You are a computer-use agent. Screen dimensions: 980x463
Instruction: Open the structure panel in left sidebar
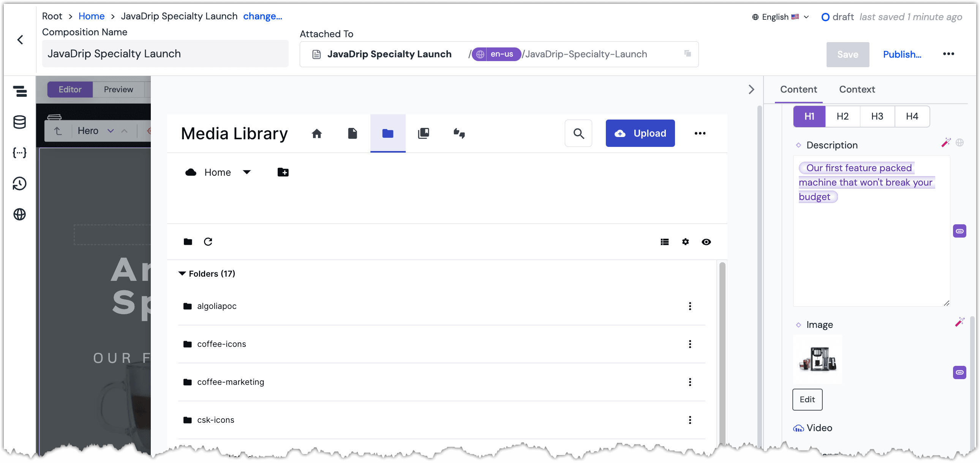[x=20, y=91]
